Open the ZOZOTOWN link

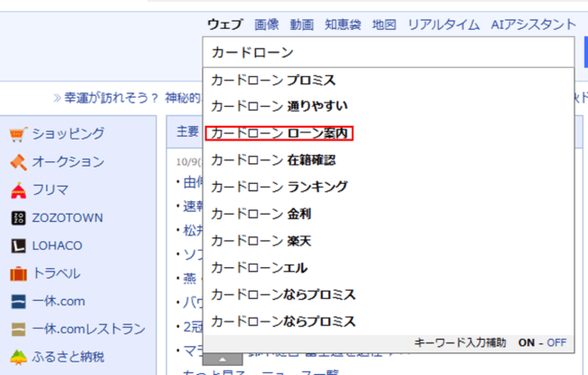click(x=68, y=217)
